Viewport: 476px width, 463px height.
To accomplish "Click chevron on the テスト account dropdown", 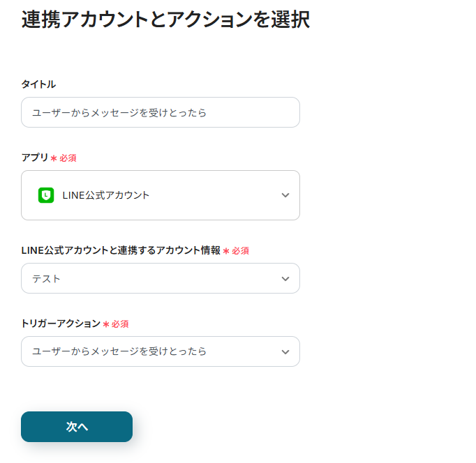I will pyautogui.click(x=285, y=279).
